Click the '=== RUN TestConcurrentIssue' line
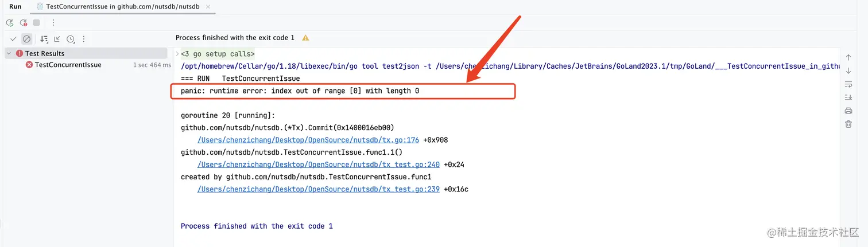This screenshot has width=868, height=247. pos(240,79)
